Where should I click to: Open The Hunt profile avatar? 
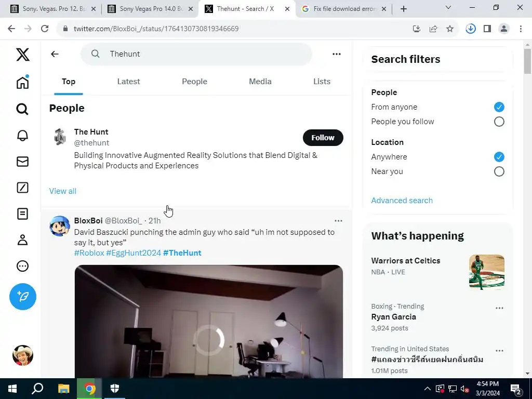pyautogui.click(x=60, y=137)
